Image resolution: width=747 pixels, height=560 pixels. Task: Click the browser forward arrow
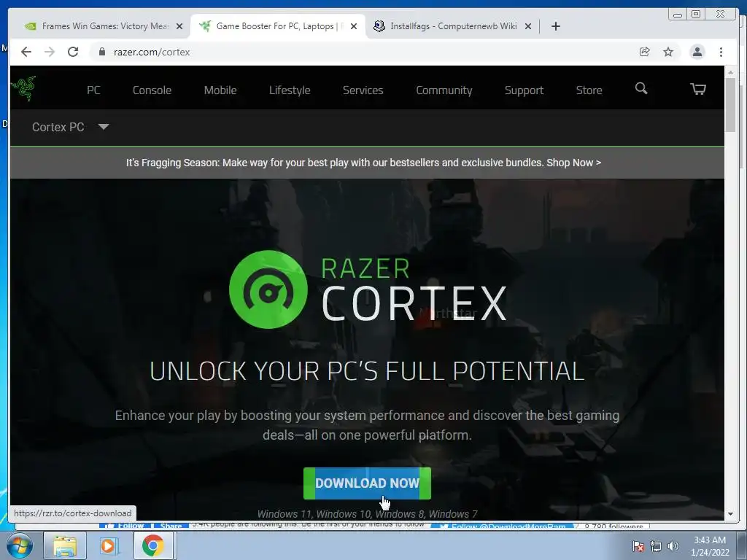pos(50,52)
